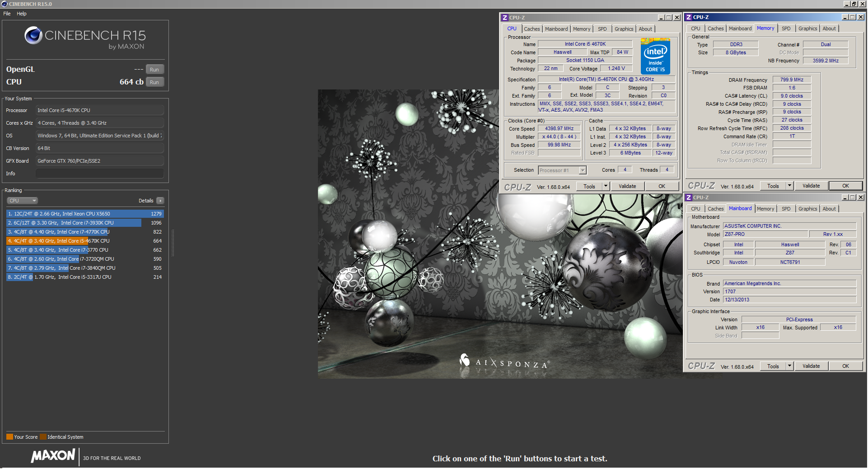Click the brown Identical System legend swatch
The height and width of the screenshot is (469, 868).
click(43, 437)
